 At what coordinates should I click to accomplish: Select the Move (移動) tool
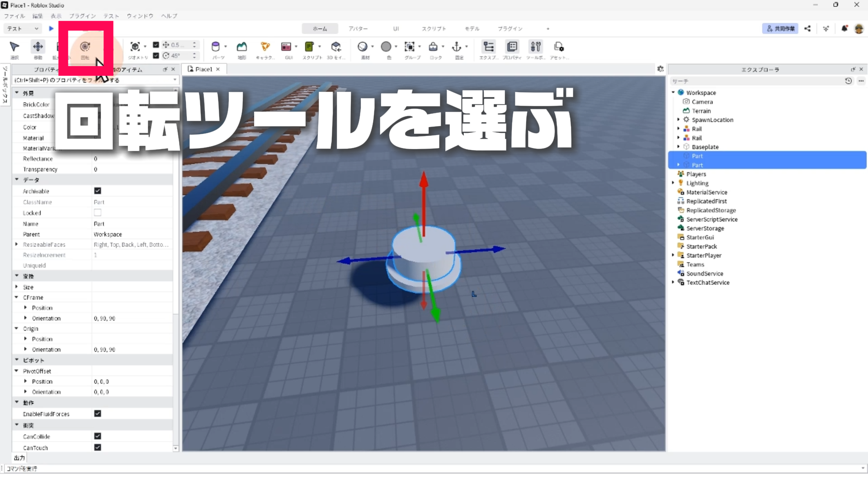click(38, 47)
